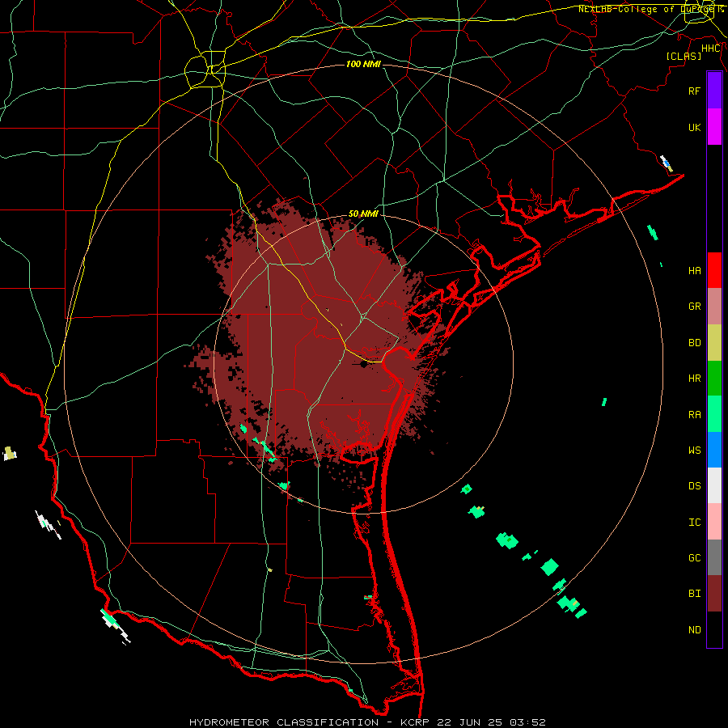Click the BD legend label
Screen dimensions: 728x728
(x=695, y=343)
